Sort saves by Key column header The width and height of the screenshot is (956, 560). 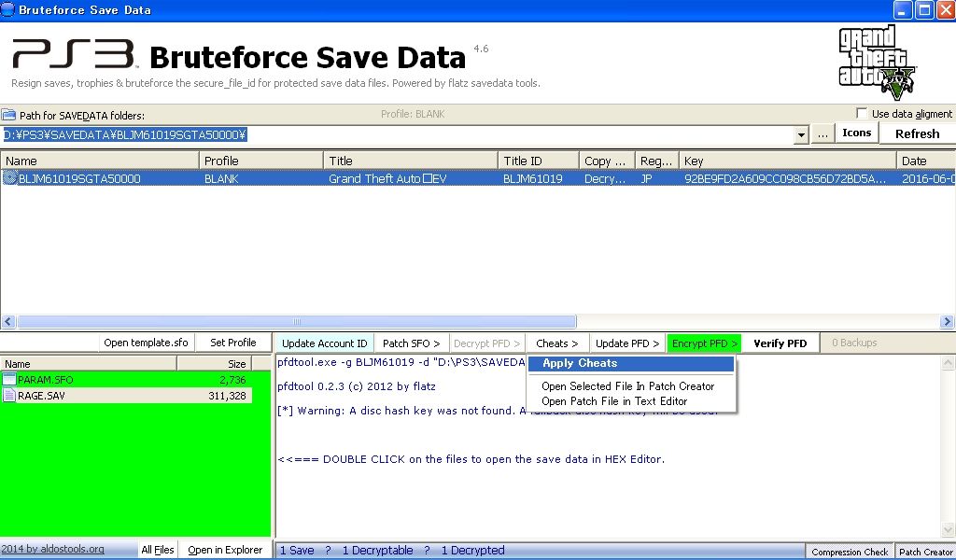[787, 161]
